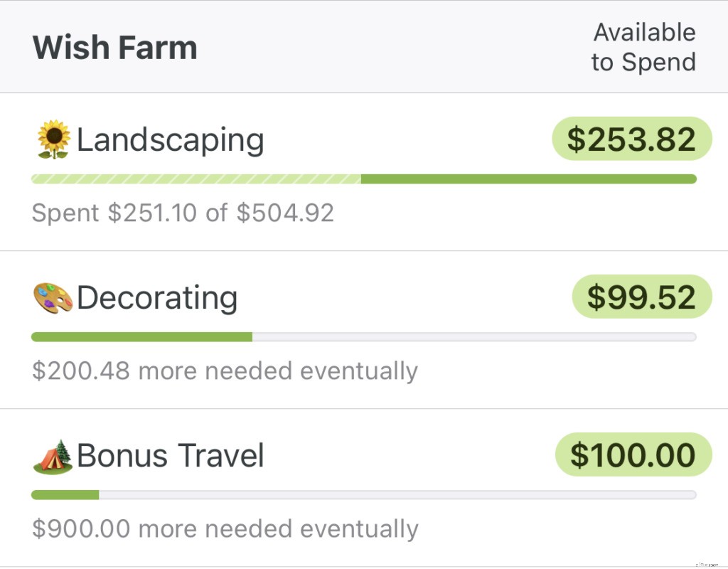Image resolution: width=728 pixels, height=569 pixels.
Task: Click the solid green portion of Landscaping bar
Action: click(x=528, y=179)
